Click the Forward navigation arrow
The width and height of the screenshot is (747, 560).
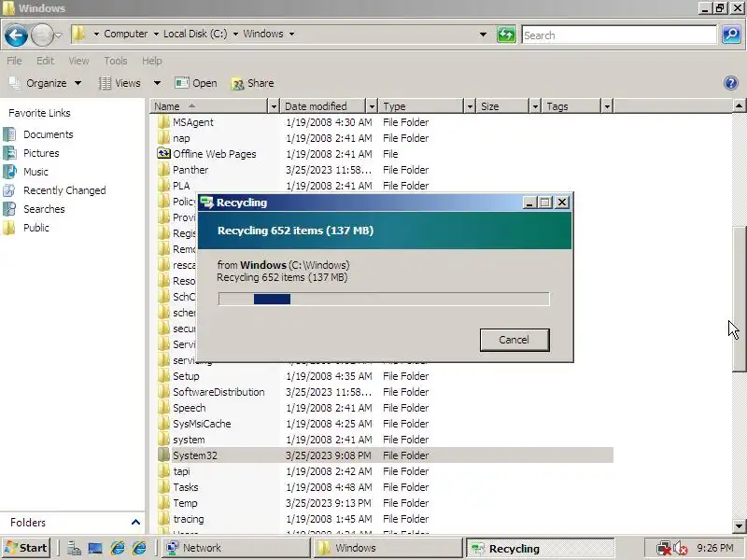pos(41,35)
